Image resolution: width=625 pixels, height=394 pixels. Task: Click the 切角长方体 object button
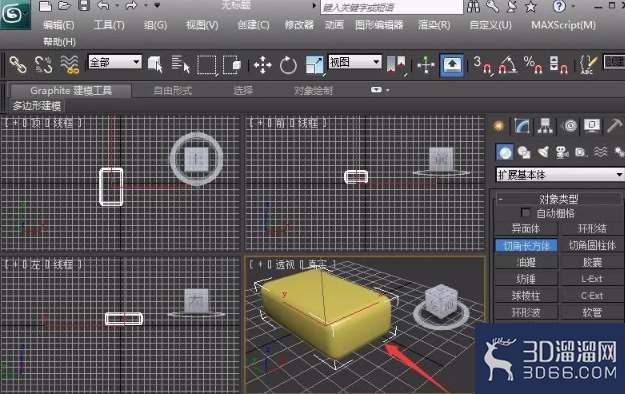point(526,246)
